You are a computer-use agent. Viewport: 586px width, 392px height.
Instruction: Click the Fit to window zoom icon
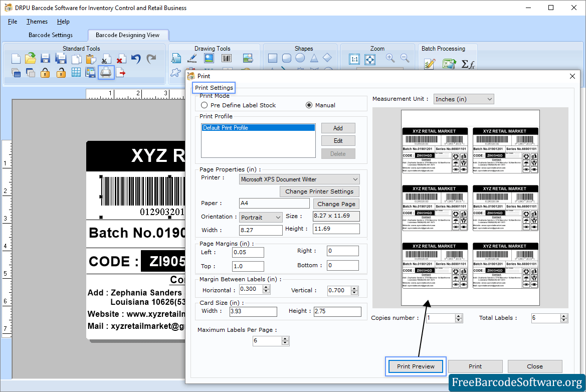(x=369, y=59)
